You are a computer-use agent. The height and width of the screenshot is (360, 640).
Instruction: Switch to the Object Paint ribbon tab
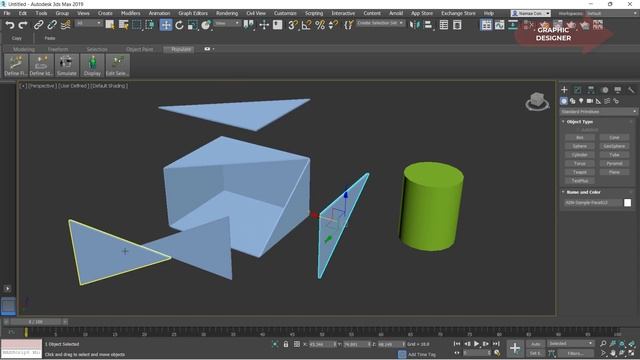click(139, 49)
